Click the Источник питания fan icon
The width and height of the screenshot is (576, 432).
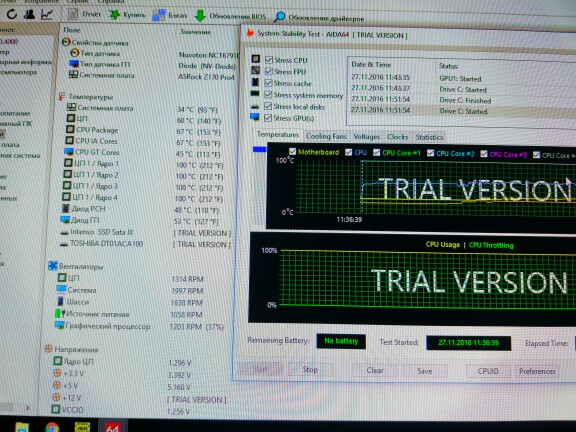pos(59,313)
